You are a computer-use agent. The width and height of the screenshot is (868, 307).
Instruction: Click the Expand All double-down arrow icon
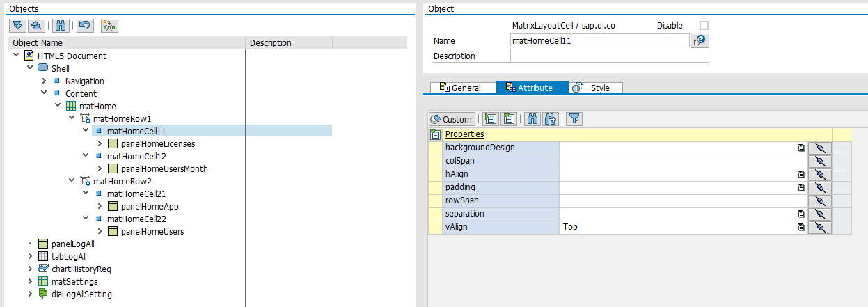point(18,26)
